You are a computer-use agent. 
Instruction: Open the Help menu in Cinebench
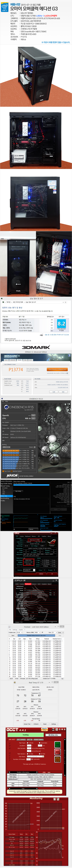click(x=6, y=401)
